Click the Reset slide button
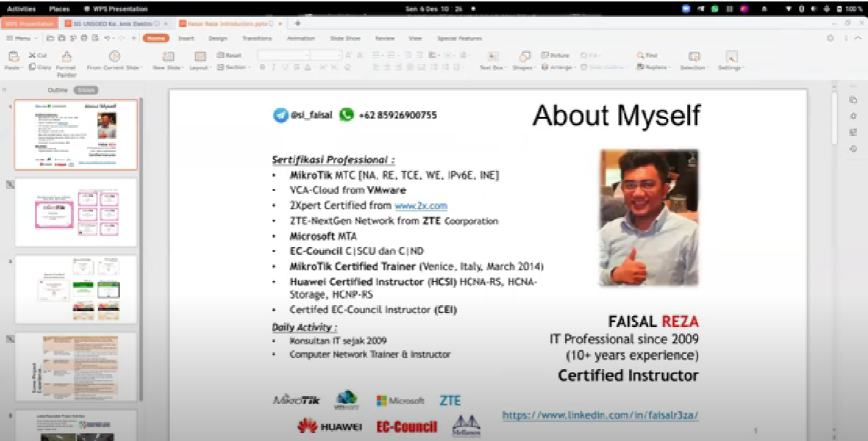The height and width of the screenshot is (441, 868). tap(229, 55)
